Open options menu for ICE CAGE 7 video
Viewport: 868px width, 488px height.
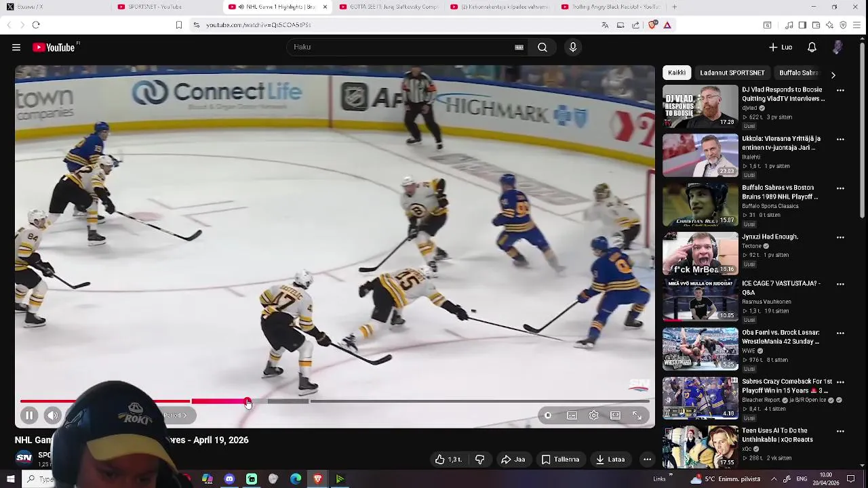pos(840,285)
